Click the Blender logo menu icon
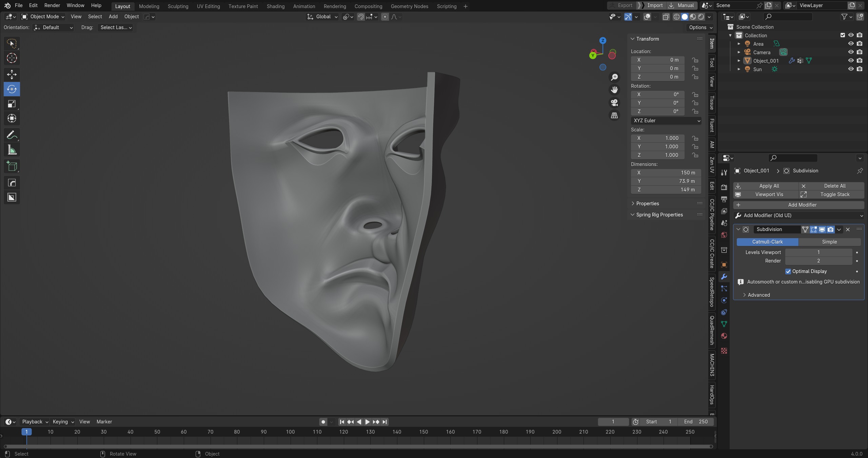 [7, 5]
